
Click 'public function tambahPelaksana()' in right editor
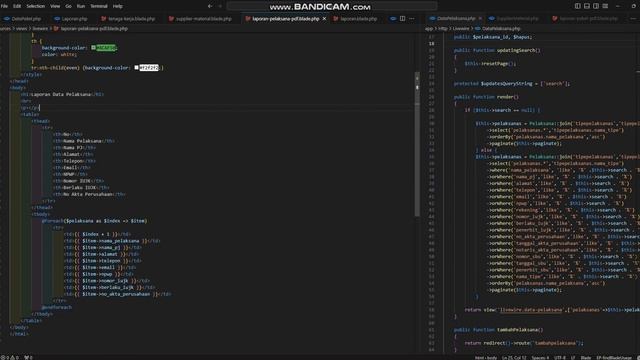pyautogui.click(x=498, y=329)
